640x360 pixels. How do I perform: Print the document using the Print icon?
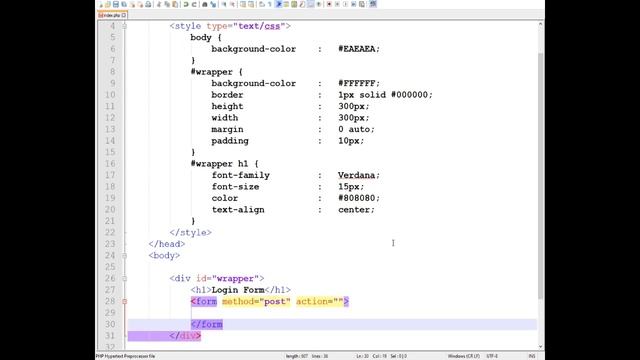[148, 4]
